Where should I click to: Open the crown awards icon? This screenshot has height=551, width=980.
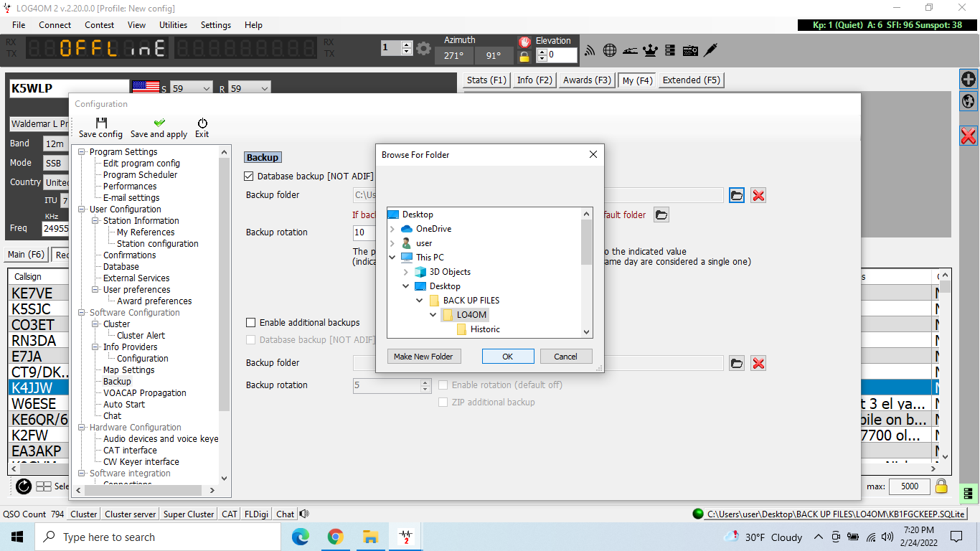(x=650, y=50)
